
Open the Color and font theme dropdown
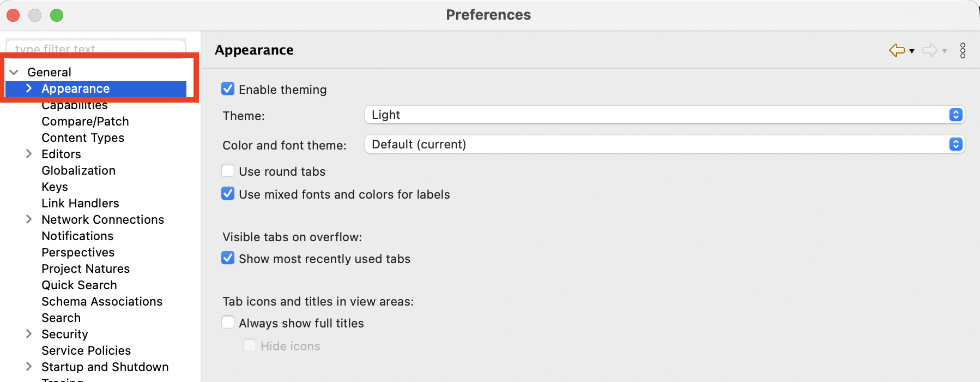pyautogui.click(x=664, y=144)
